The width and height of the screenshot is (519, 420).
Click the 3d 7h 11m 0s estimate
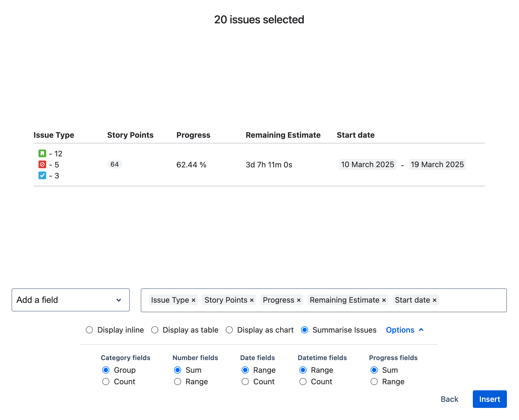[x=269, y=165]
